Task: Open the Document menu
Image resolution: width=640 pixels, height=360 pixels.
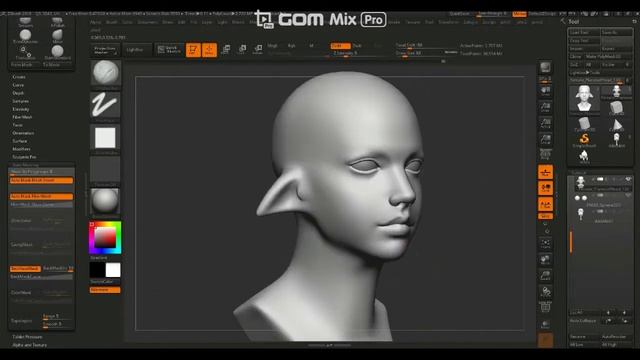Action: (147, 22)
